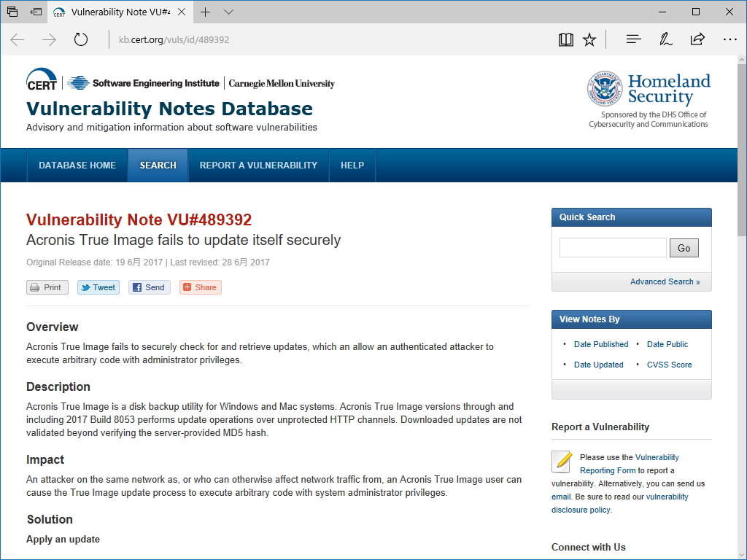
Task: Open a new tab with plus icon
Action: (x=205, y=12)
